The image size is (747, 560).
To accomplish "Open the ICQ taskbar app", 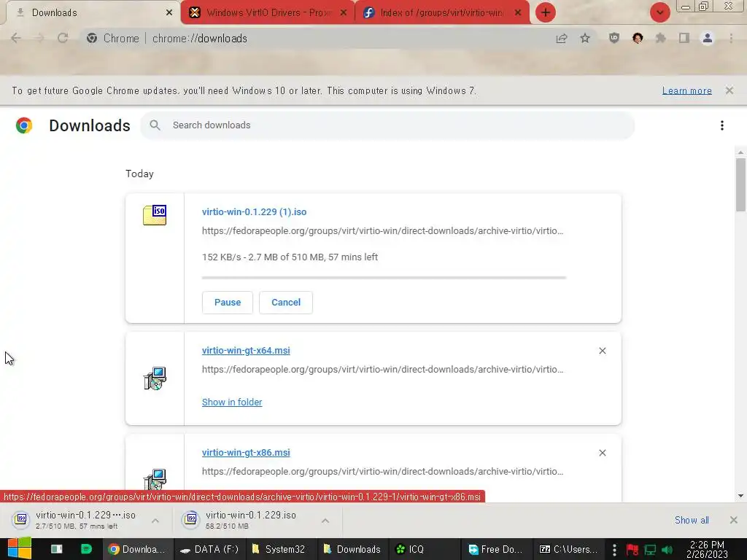I will coord(424,549).
